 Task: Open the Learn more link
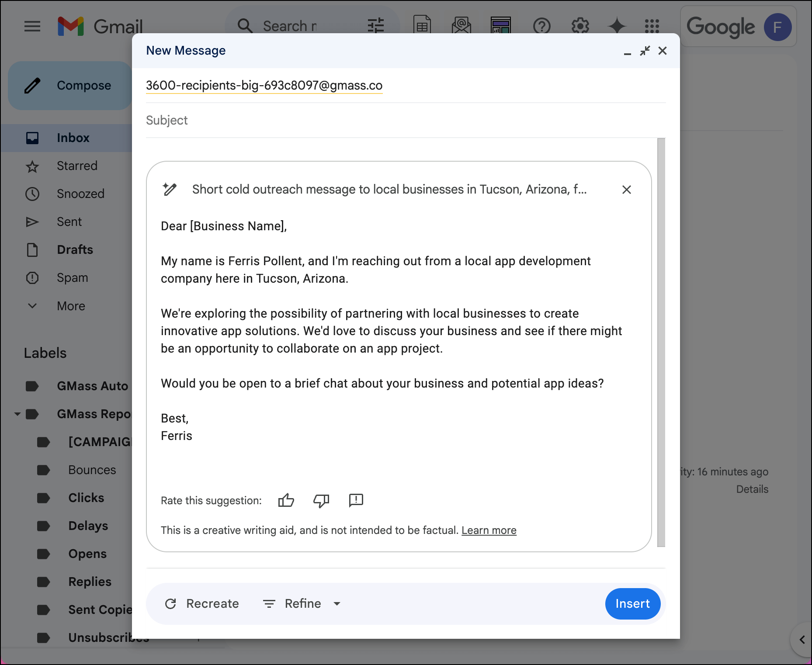(489, 530)
